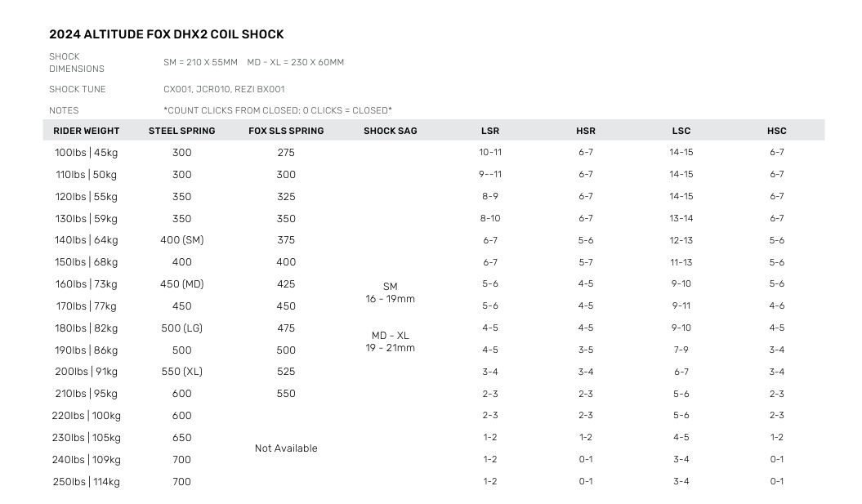
Task: Select the FOX SLS SPRING column header
Action: pyautogui.click(x=286, y=131)
